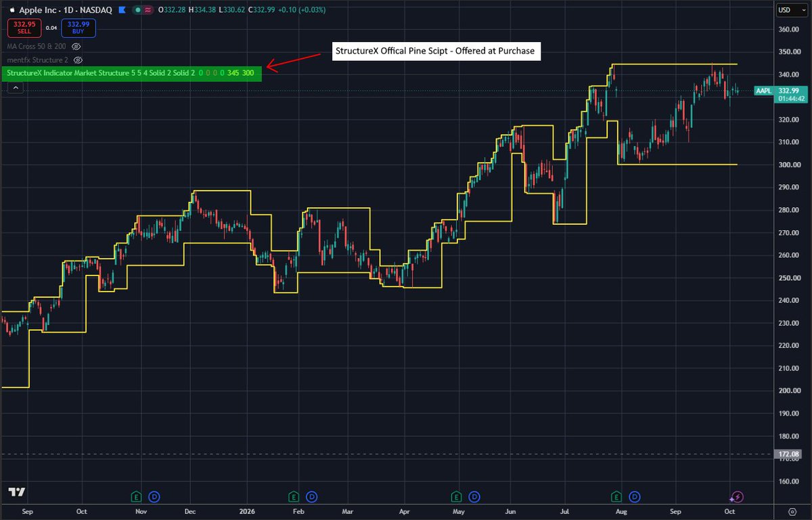Click the 160.00 price axis label
This screenshot has height=520, width=812.
click(789, 481)
